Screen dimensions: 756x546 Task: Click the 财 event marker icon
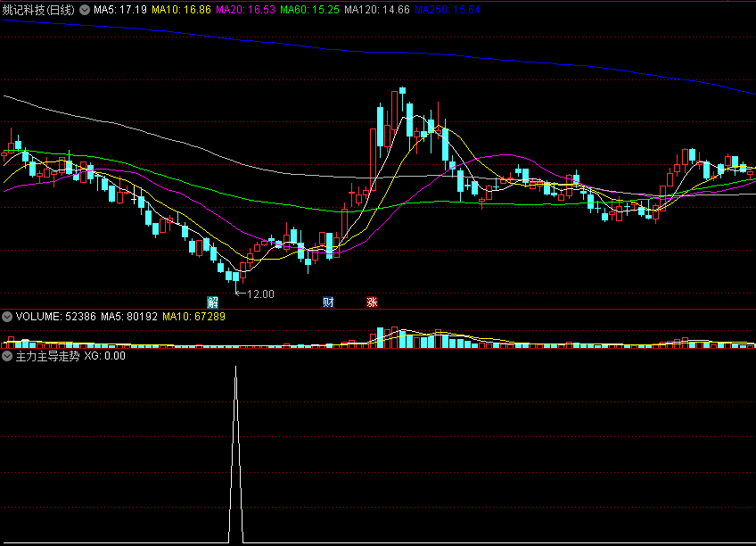pyautogui.click(x=328, y=302)
